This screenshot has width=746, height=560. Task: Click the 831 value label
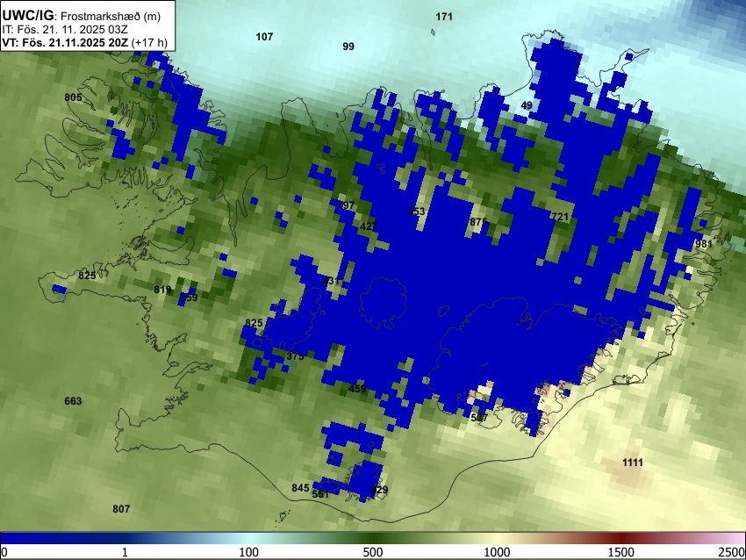[331, 281]
